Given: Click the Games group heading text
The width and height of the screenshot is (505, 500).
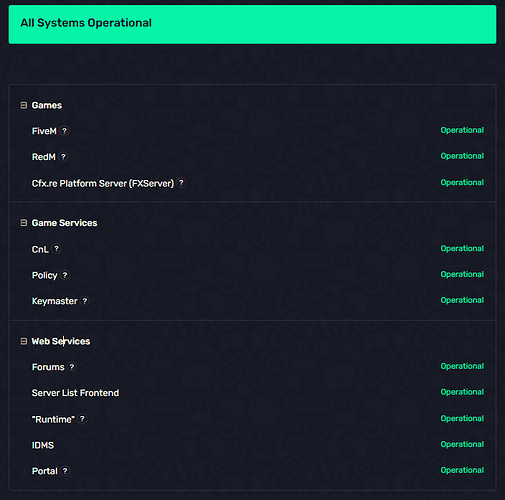Looking at the screenshot, I should pos(47,106).
